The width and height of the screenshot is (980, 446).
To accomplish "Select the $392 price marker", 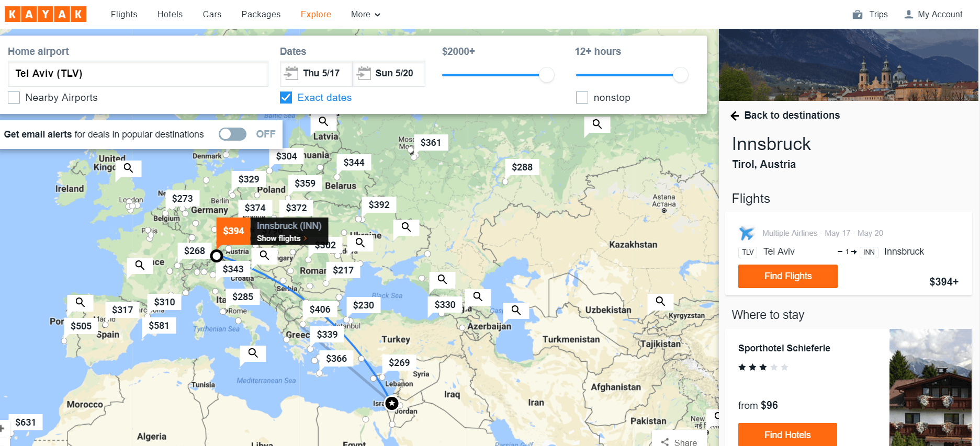I will point(379,205).
